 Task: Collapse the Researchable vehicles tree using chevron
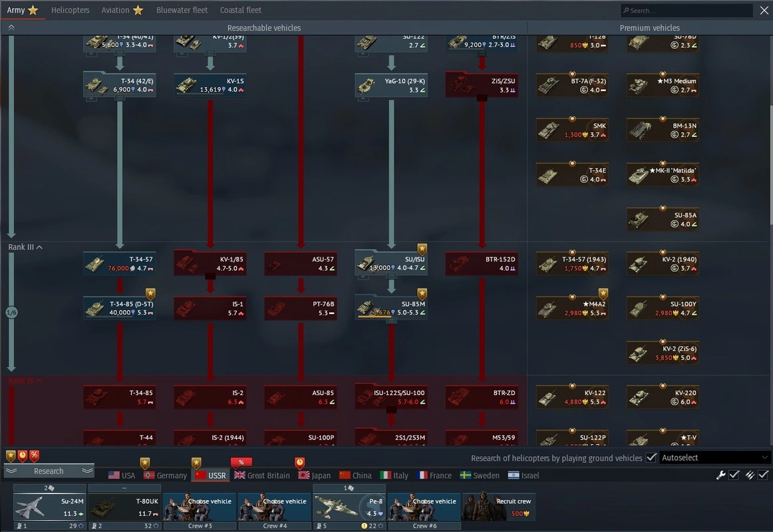click(x=11, y=28)
